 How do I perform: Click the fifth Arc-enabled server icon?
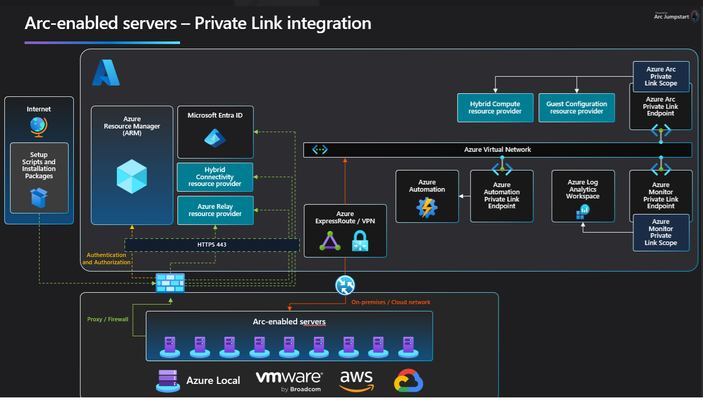point(289,347)
